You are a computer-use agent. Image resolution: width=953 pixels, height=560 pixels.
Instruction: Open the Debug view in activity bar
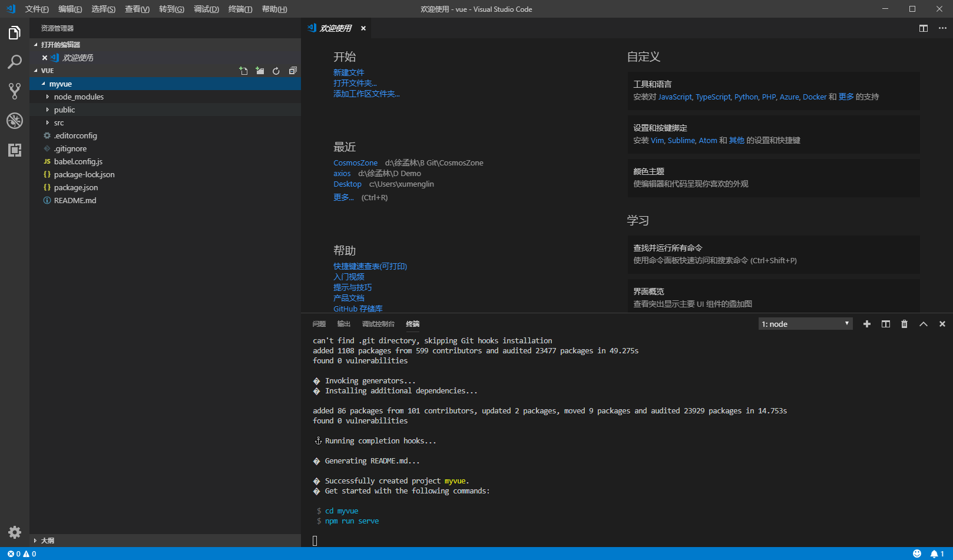15,121
